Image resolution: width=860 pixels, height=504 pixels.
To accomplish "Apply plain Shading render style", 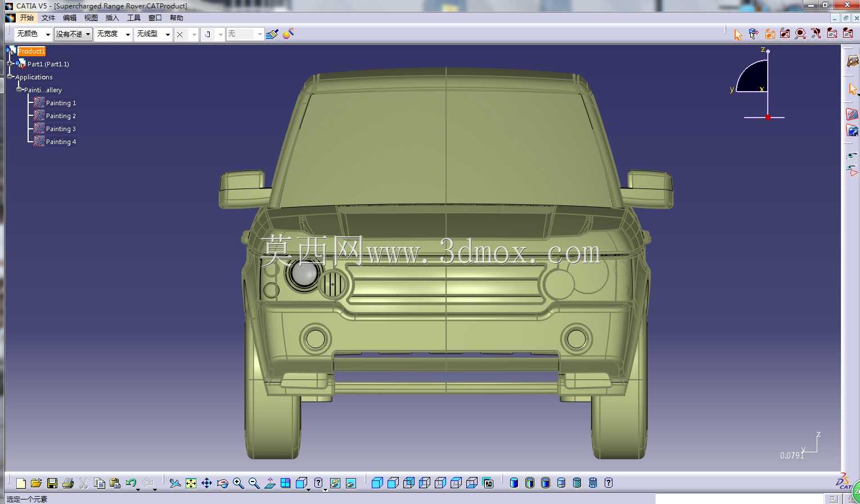I will [x=514, y=483].
